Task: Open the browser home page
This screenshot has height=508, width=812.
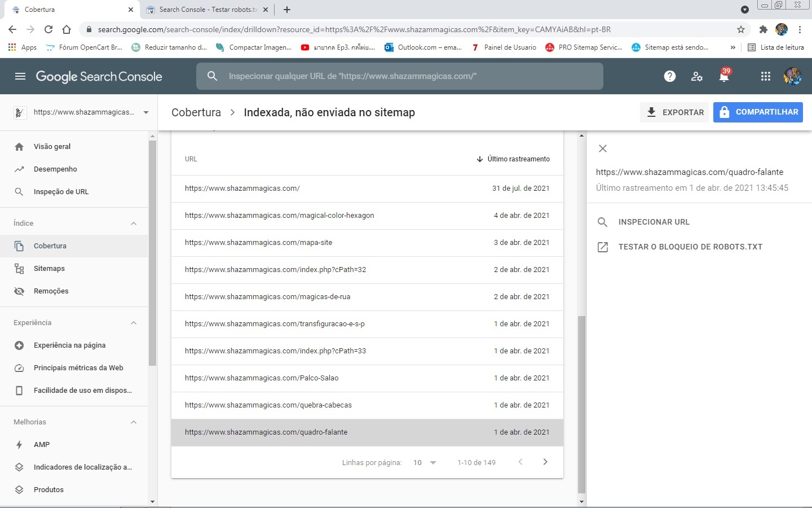Action: [x=67, y=29]
